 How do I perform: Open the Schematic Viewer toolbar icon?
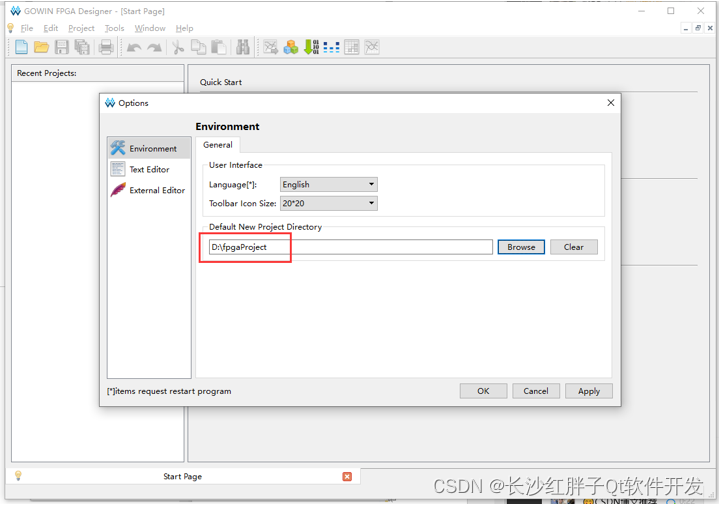271,47
